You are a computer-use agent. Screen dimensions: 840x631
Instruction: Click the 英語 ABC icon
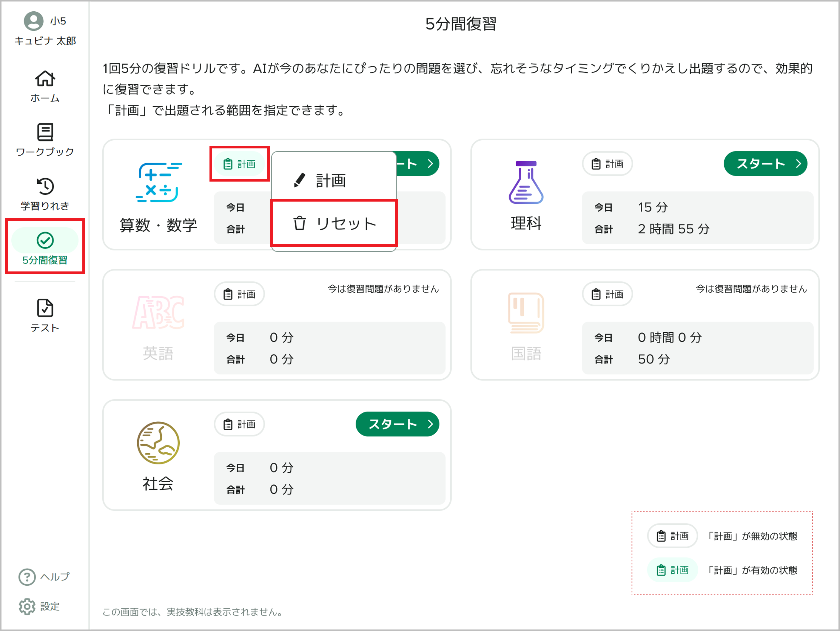click(158, 312)
